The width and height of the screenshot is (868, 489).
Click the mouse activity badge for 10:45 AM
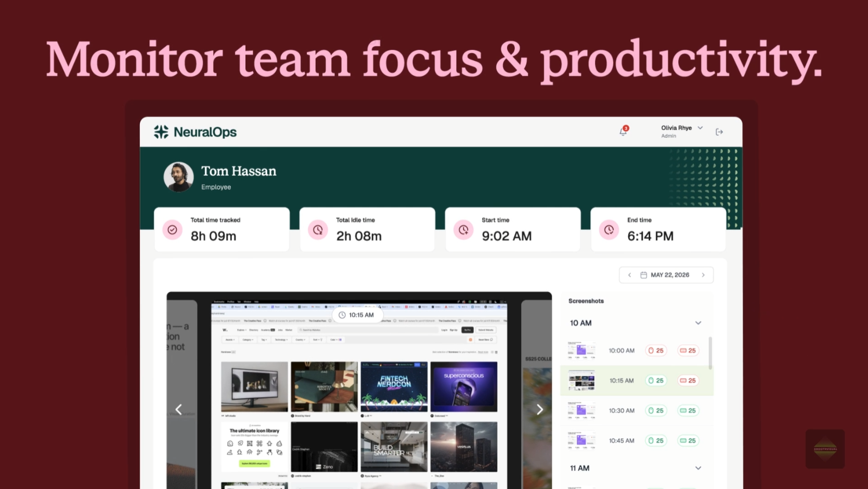pos(656,441)
